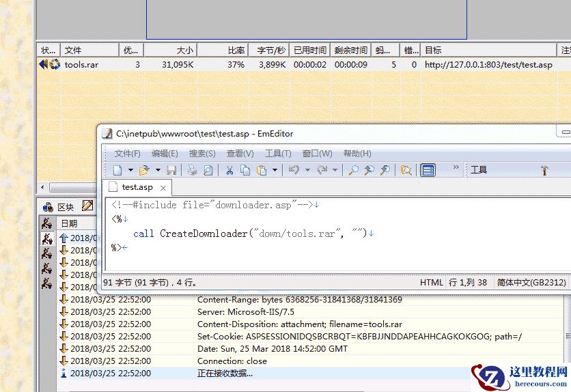Click the 行 1,列 38 position indicator
The image size is (571, 392).
(468, 283)
